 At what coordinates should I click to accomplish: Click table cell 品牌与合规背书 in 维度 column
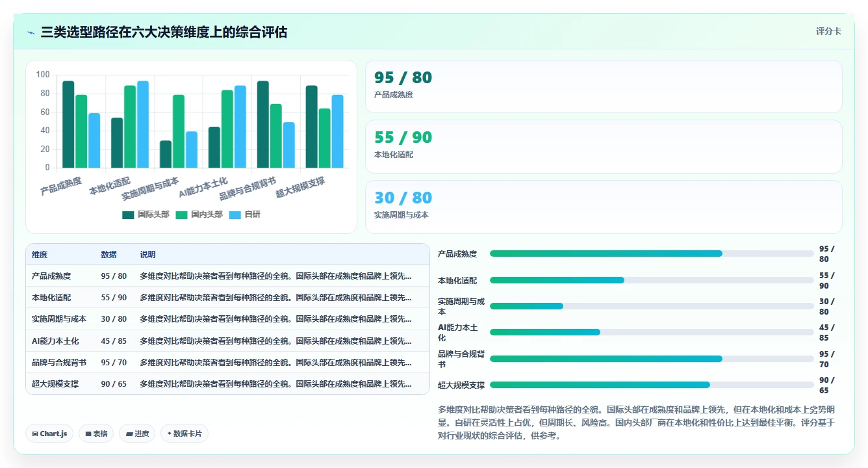tap(59, 363)
